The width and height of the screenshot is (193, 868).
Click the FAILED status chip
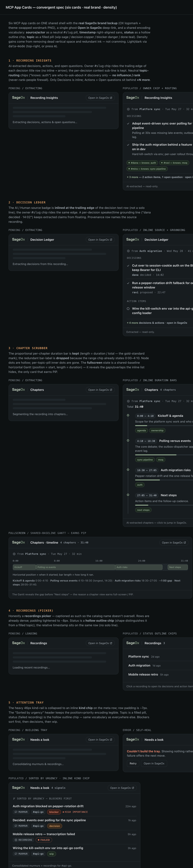[x=44, y=840]
